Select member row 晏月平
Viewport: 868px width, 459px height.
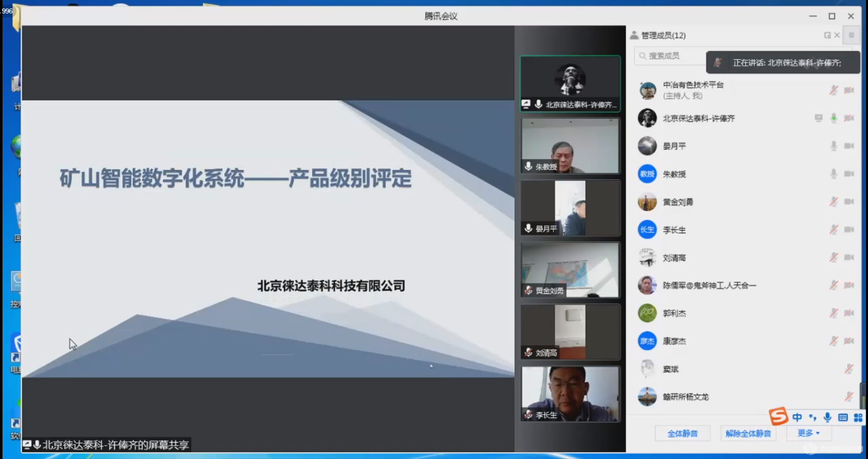click(x=745, y=146)
